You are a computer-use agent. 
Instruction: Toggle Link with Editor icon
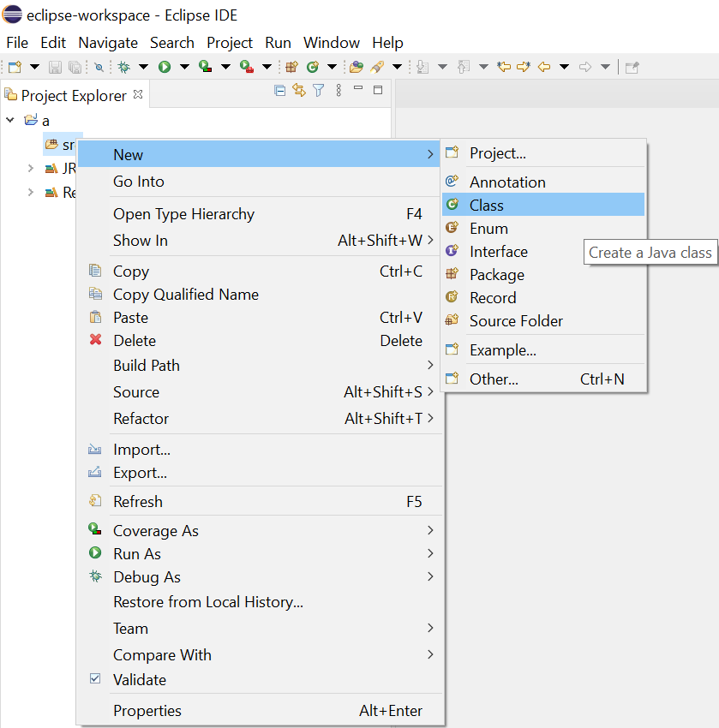coord(299,90)
